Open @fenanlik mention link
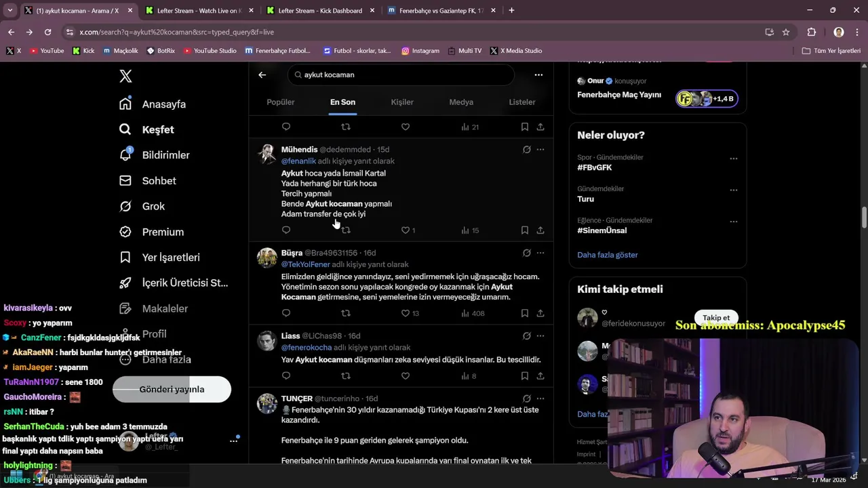 click(x=298, y=161)
